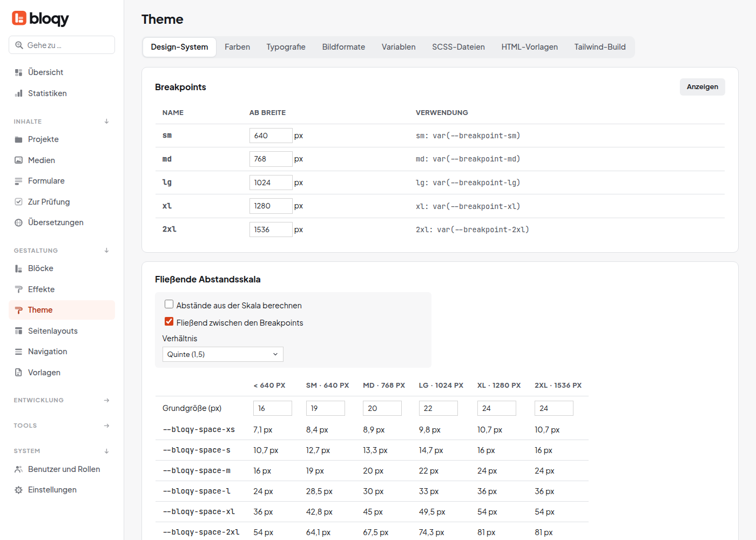The image size is (756, 540).
Task: Enable Abstände aus der Skala berechnen
Action: (x=169, y=305)
